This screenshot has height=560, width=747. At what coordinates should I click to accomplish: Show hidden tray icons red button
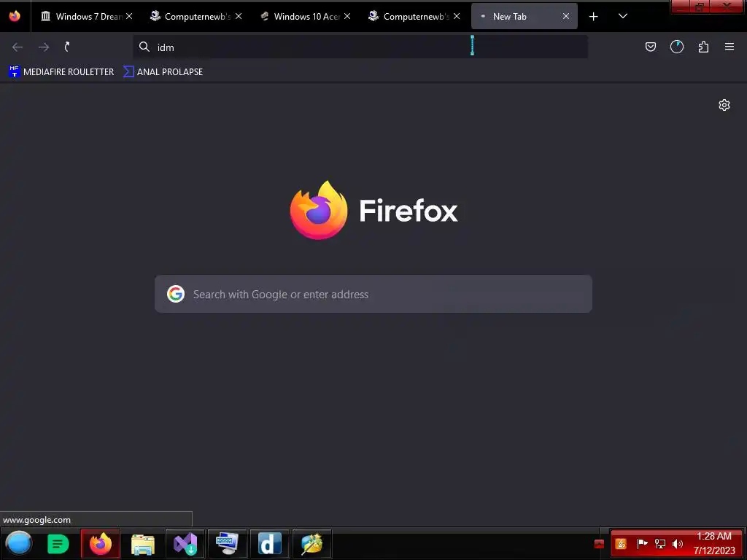(x=600, y=544)
